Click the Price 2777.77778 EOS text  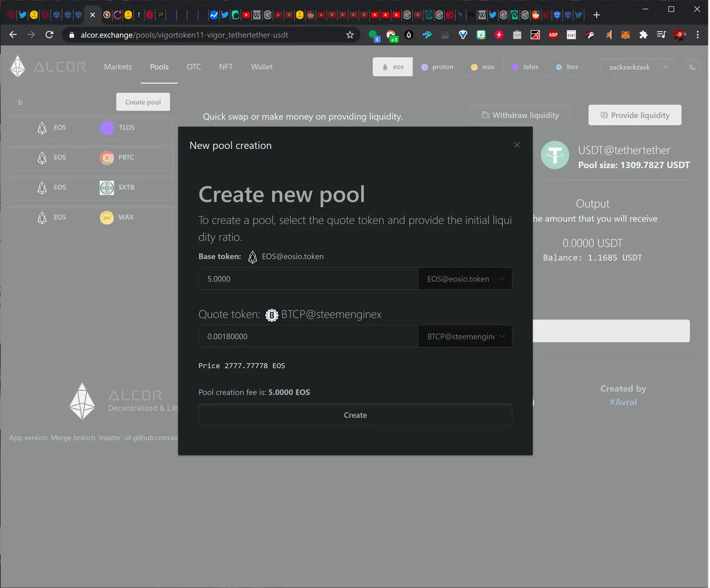[x=242, y=366]
